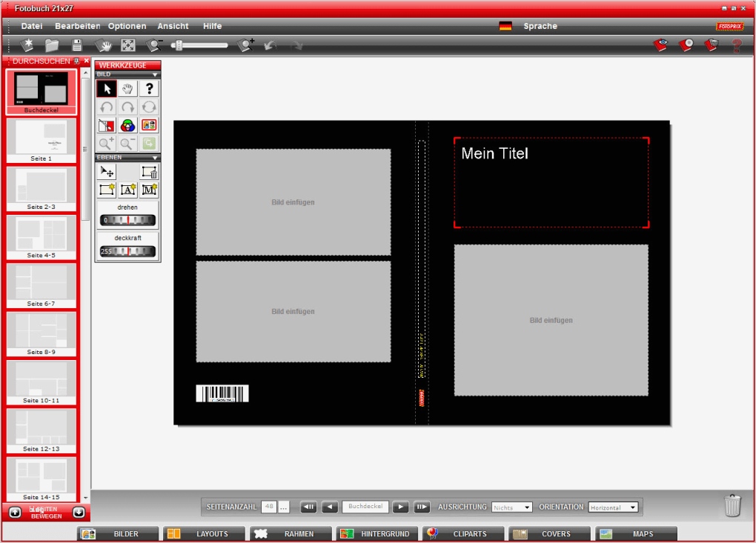Viewport: 756px width, 543px height.
Task: Open the RGB color adjustment tool
Action: (127, 125)
